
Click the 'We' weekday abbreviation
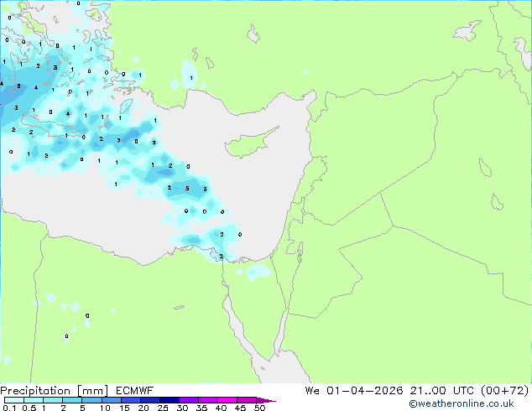312,391
